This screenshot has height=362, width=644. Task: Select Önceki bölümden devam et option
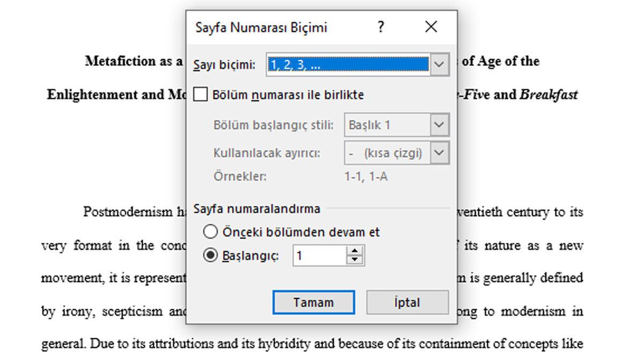click(x=211, y=232)
